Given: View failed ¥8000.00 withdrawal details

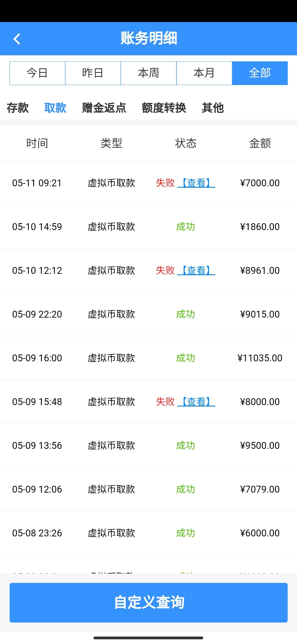Looking at the screenshot, I should [196, 402].
